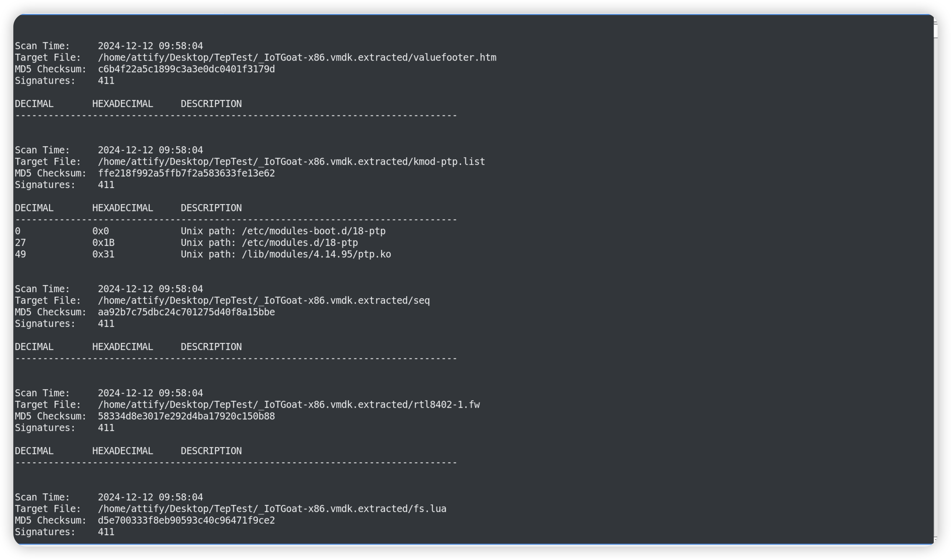Click MD5 checksum c6b4f22a5c1899c3a3e0dc0401f3179d

pos(186,69)
